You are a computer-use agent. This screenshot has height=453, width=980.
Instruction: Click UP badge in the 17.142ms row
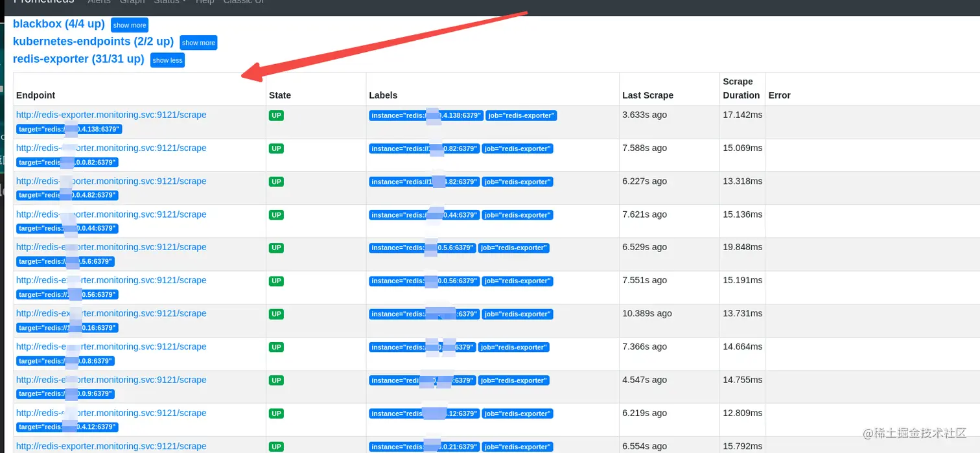click(277, 115)
